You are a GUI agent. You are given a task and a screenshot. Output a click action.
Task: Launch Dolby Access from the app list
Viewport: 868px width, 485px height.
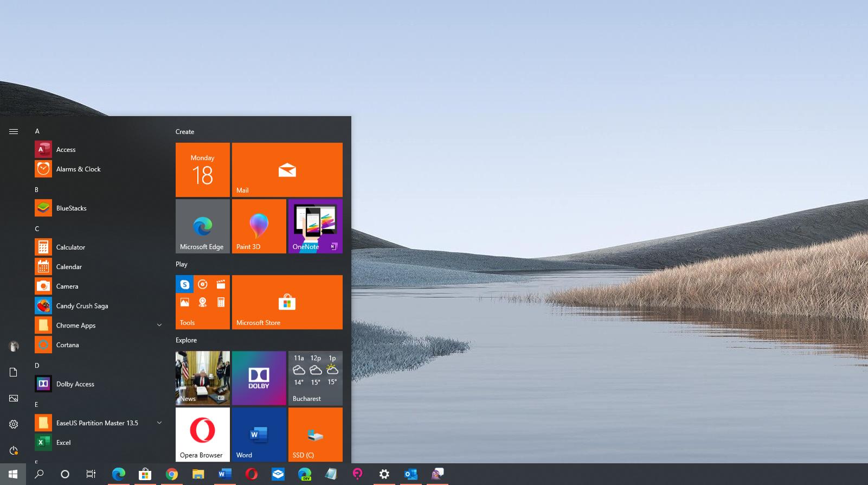(x=99, y=384)
